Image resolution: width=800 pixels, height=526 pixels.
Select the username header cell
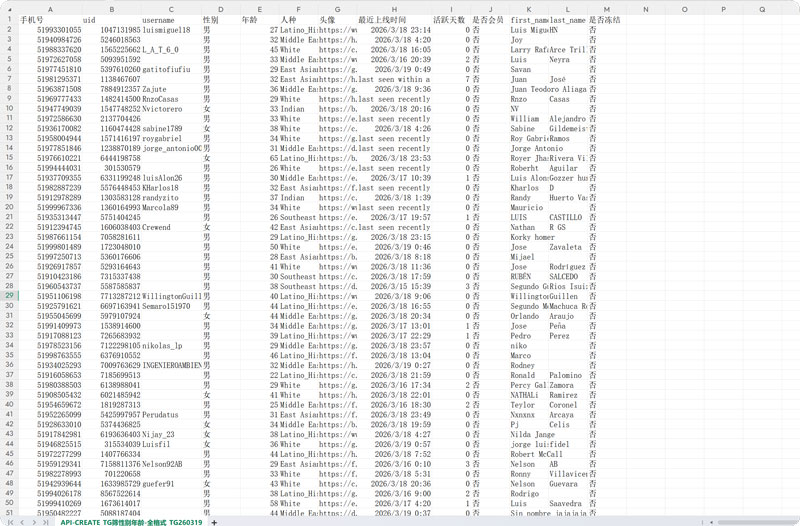click(158, 20)
